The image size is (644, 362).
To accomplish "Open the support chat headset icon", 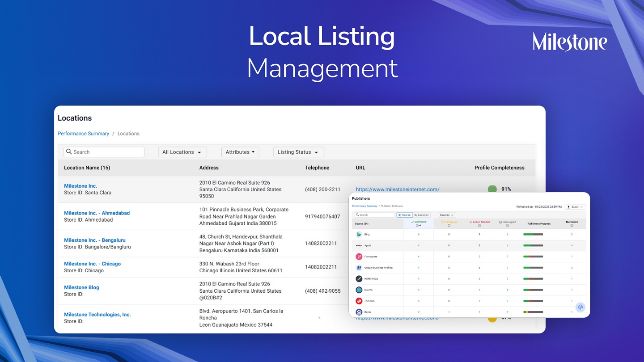I will tap(580, 307).
